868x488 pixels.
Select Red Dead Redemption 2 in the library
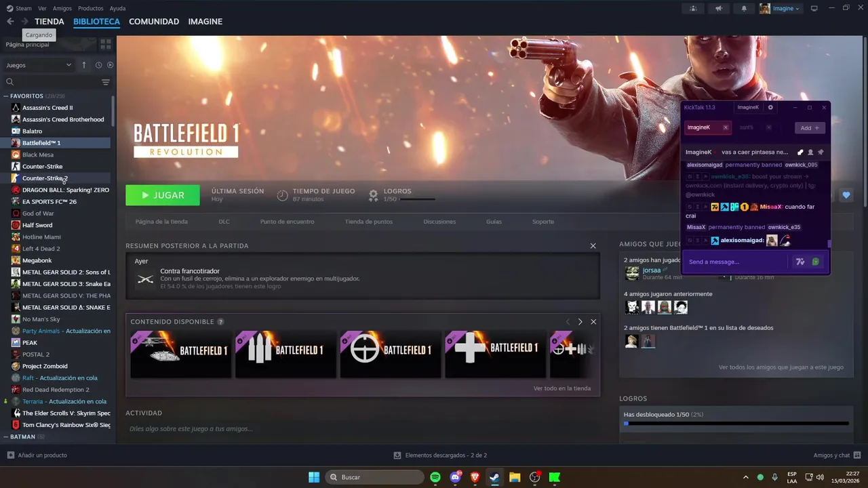click(x=56, y=390)
